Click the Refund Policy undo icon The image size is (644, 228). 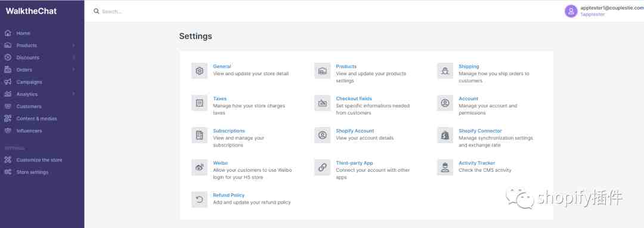[x=199, y=200]
